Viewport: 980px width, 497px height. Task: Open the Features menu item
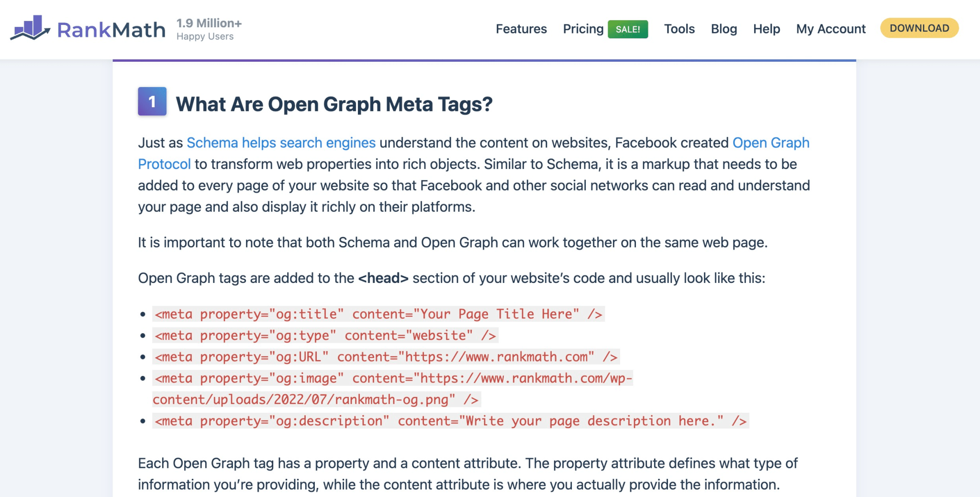point(521,29)
